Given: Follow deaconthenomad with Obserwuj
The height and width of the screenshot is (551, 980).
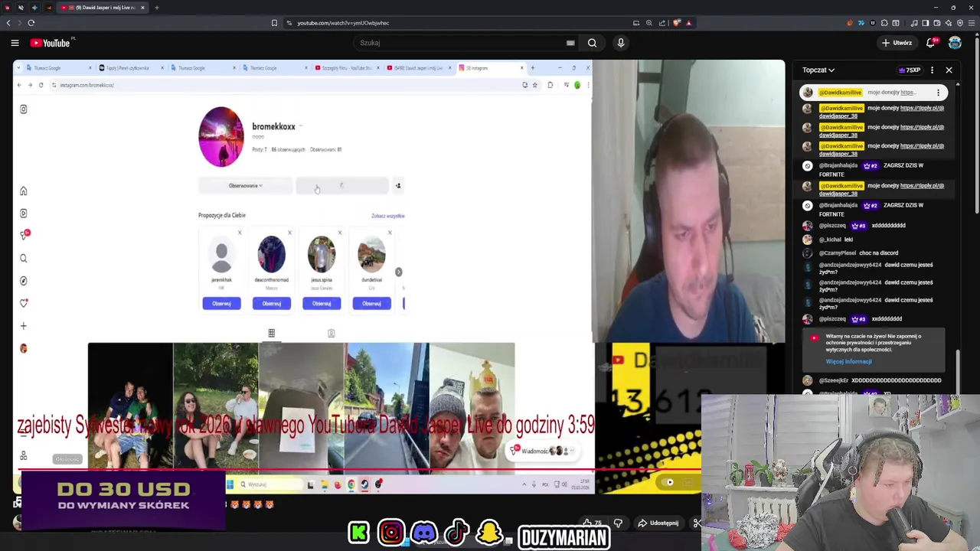Looking at the screenshot, I should point(271,304).
